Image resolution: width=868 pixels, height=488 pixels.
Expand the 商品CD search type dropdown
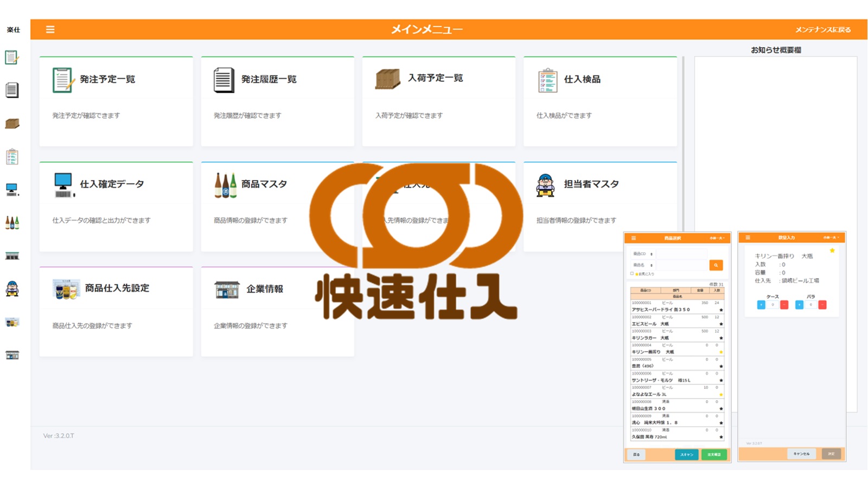click(x=643, y=254)
